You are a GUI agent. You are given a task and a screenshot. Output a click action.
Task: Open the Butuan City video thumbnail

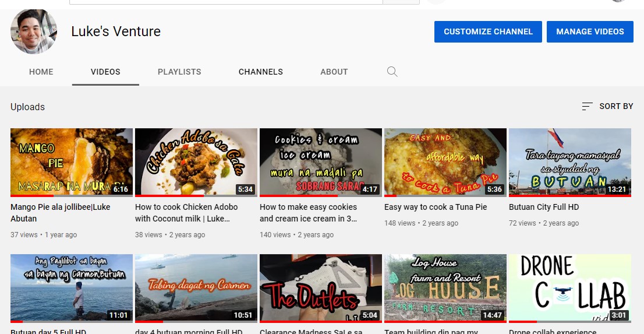(569, 163)
